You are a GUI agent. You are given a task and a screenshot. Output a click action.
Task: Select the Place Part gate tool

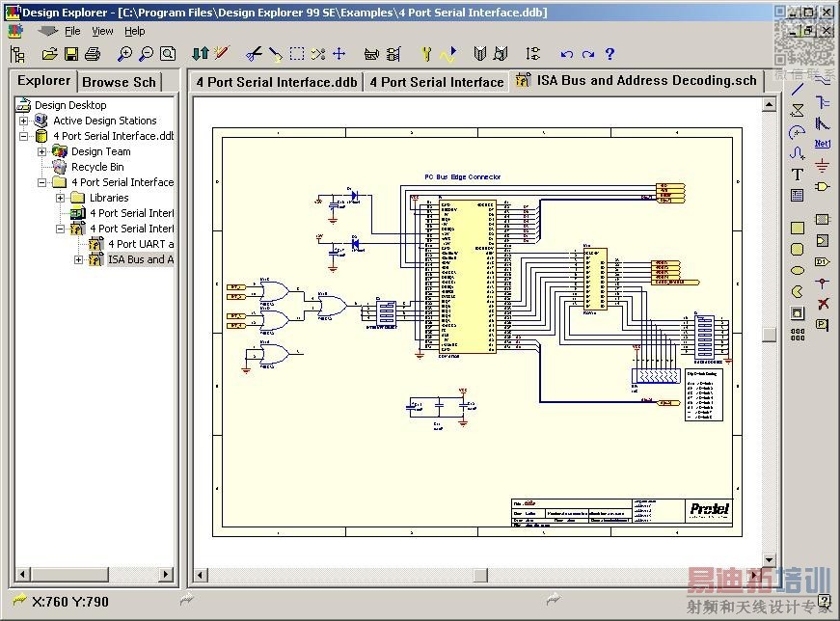click(x=823, y=186)
